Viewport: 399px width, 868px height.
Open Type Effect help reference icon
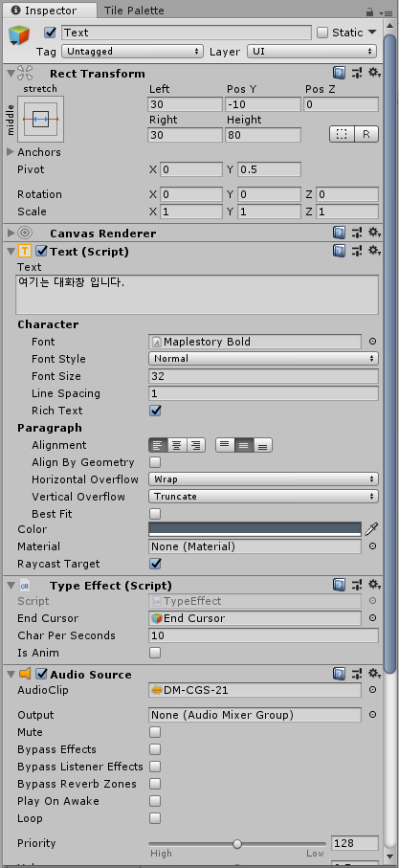340,585
